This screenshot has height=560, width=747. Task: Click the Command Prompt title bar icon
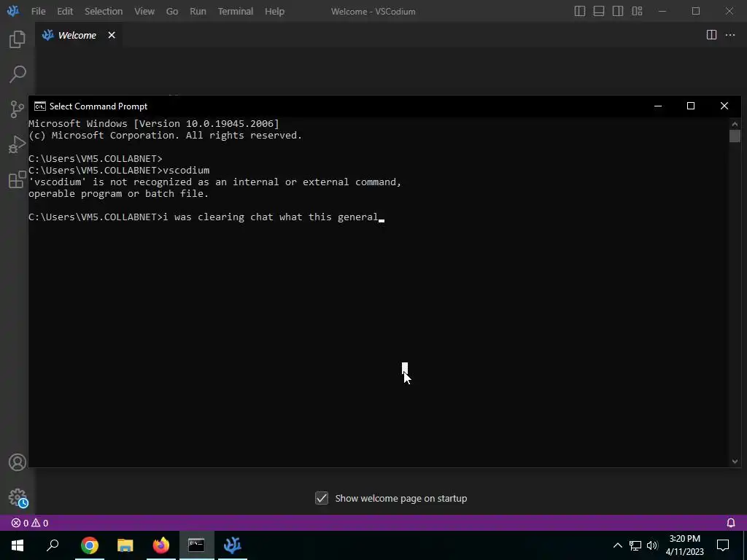[x=40, y=106]
